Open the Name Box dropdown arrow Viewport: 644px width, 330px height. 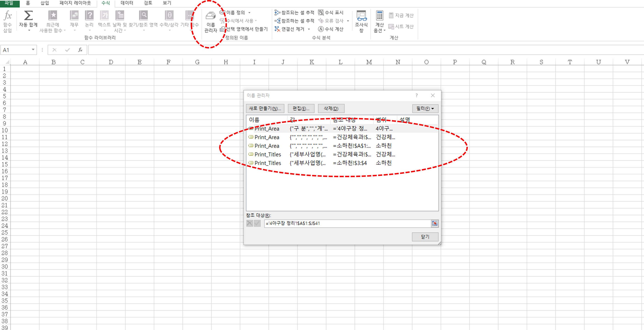33,50
